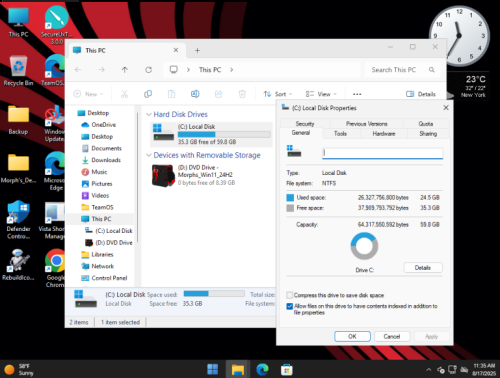
Task: Select the Google Chrome desktop shortcut
Action: click(x=55, y=268)
